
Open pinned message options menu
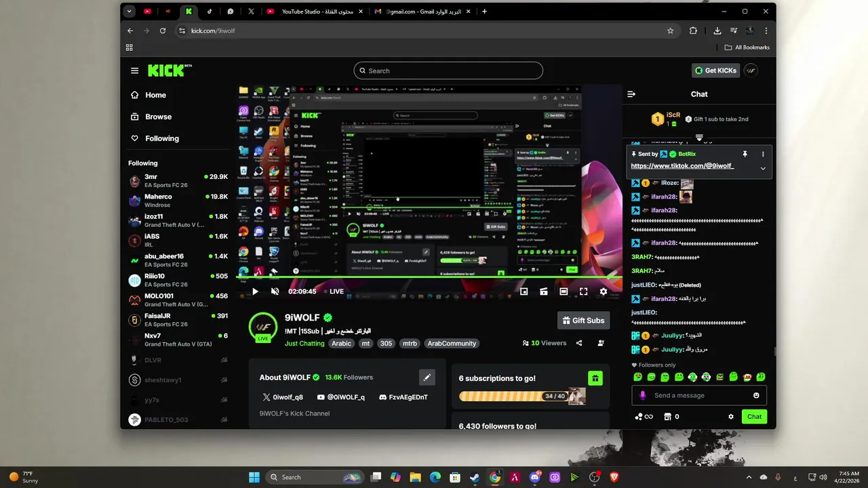pyautogui.click(x=763, y=154)
